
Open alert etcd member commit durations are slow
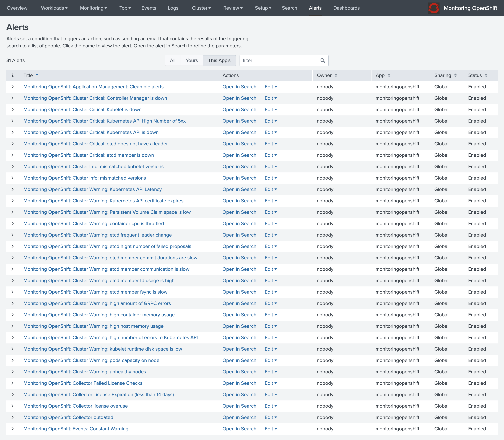point(110,258)
